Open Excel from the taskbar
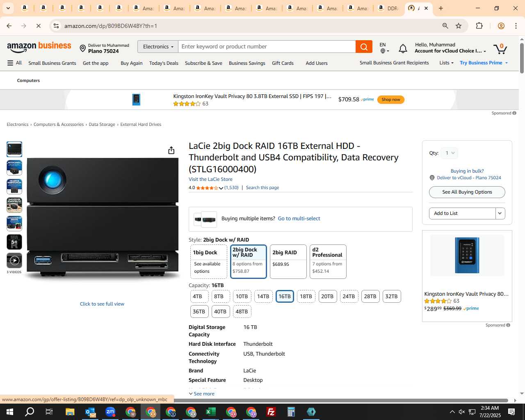Screen dimensions: 525x420 pyautogui.click(x=210, y=412)
